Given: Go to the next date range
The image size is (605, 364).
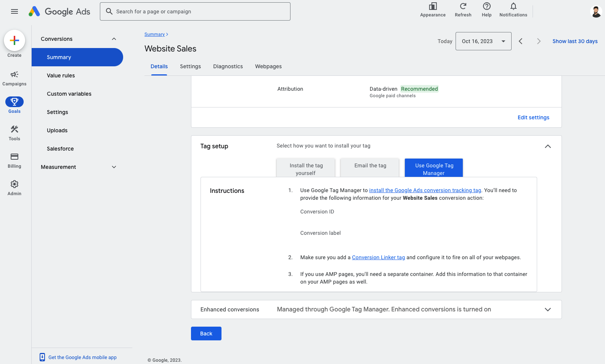Looking at the screenshot, I should 539,41.
